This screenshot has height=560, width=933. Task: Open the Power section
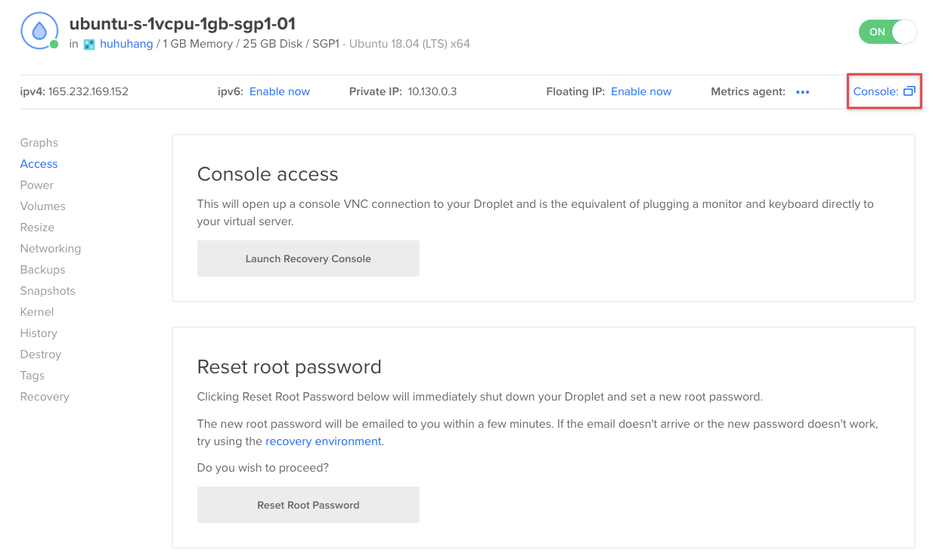coord(37,185)
